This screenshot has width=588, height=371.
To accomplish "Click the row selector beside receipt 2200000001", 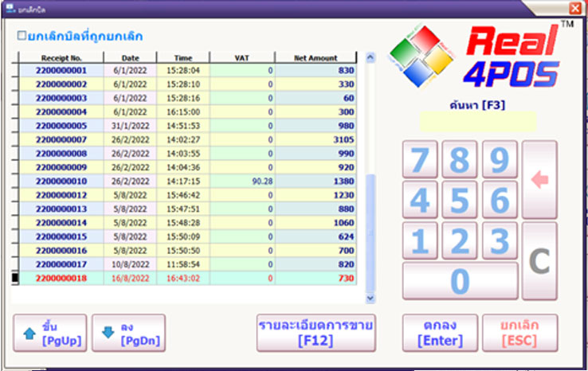I will [x=14, y=70].
